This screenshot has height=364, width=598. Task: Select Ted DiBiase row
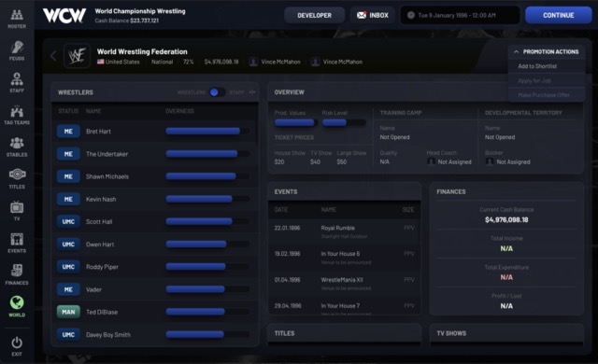pyautogui.click(x=155, y=312)
